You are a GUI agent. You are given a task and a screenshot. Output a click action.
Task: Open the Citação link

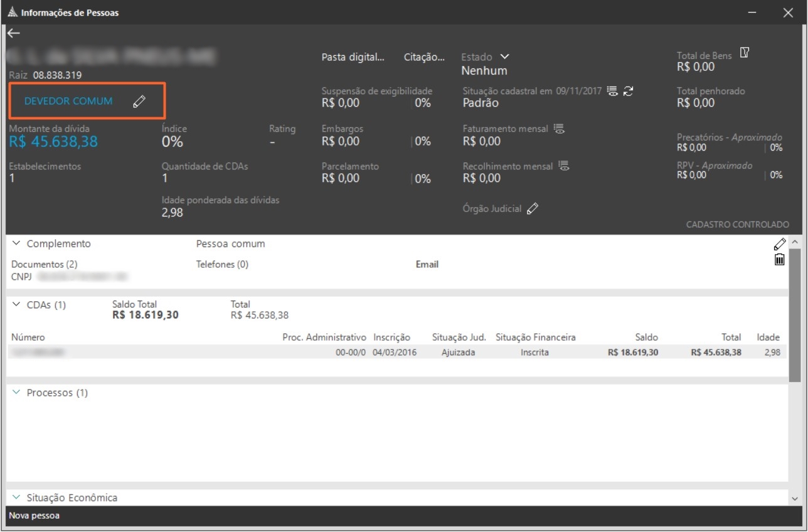tap(424, 57)
